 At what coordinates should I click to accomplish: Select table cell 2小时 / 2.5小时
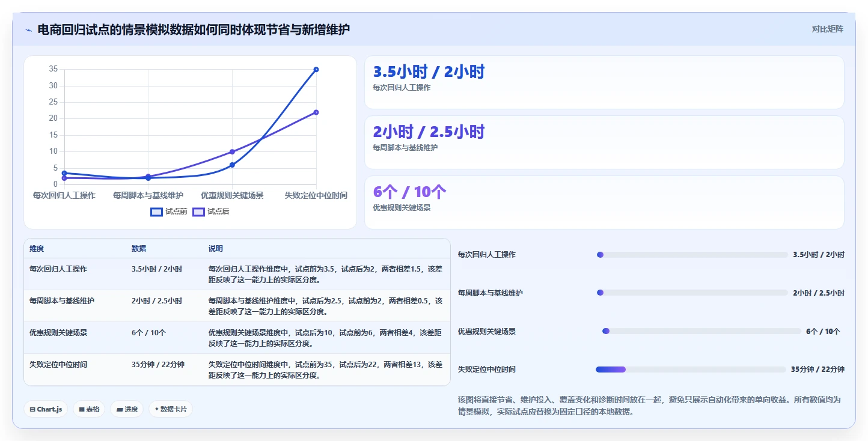[157, 301]
